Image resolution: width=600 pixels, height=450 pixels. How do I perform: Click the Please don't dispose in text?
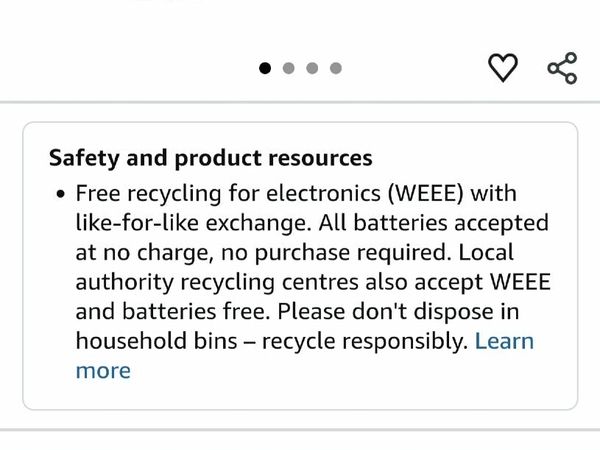pos(410,311)
